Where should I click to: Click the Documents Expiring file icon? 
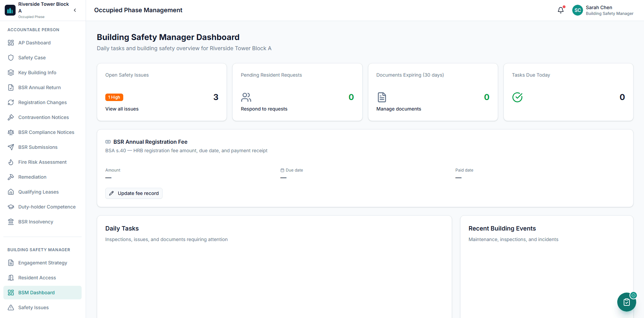[382, 97]
